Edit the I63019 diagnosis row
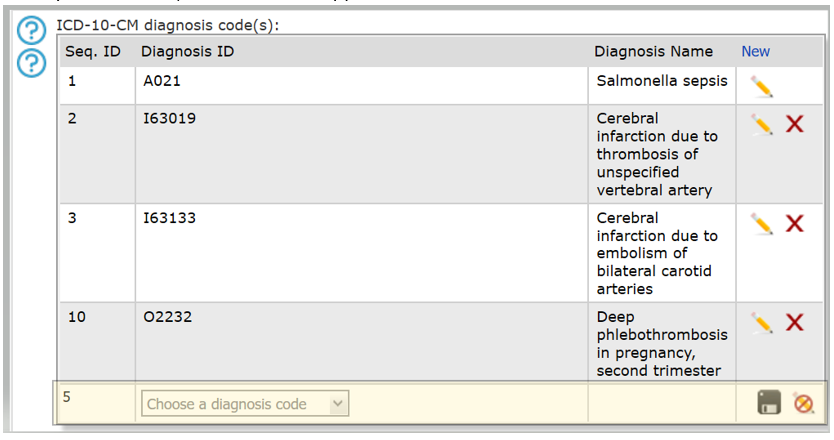This screenshot has height=440, width=834. pos(762,124)
